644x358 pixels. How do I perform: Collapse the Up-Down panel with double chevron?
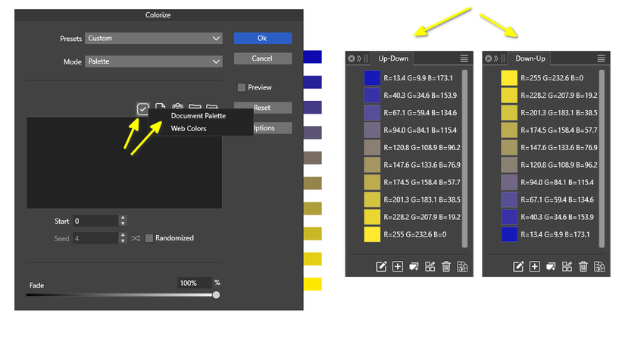[x=361, y=58]
